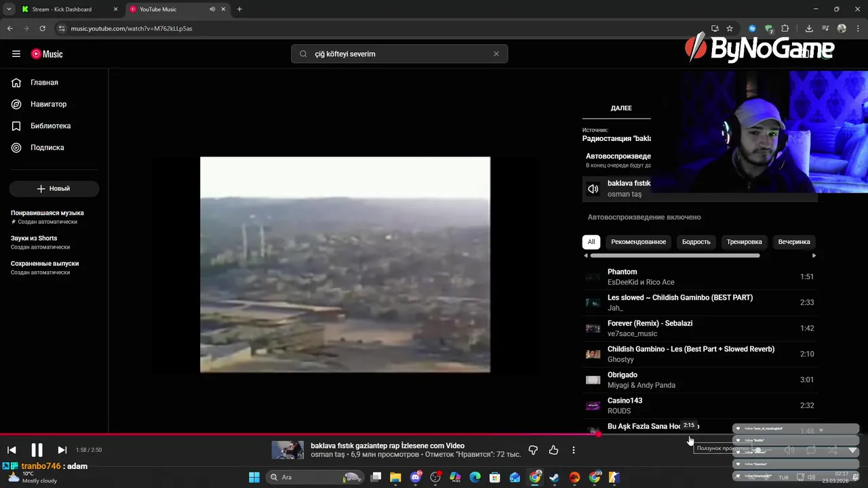
Task: Pause the current song
Action: pos(37,450)
